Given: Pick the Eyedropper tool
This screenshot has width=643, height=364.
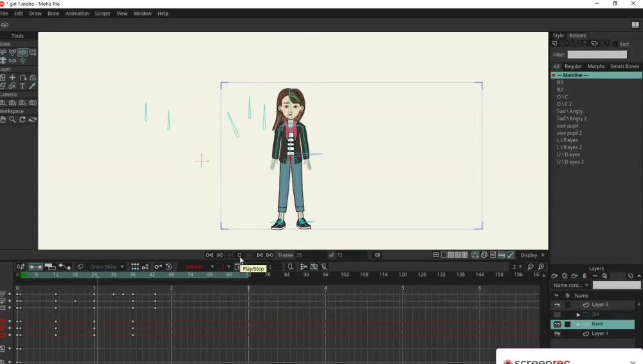Looking at the screenshot, I should coord(32,86).
